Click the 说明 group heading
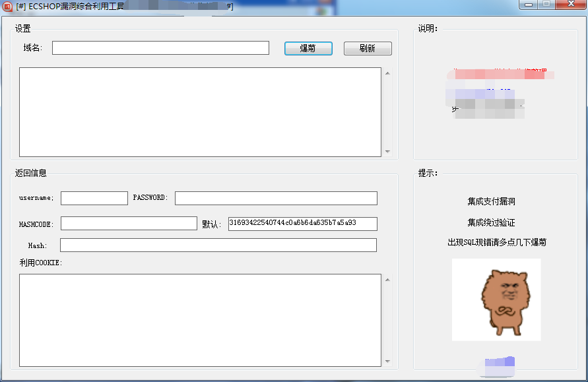Image resolution: width=588 pixels, height=382 pixels. tap(428, 28)
